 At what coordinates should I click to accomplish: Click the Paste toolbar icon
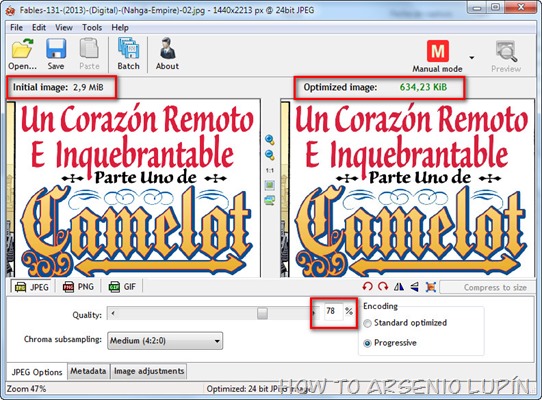click(90, 54)
